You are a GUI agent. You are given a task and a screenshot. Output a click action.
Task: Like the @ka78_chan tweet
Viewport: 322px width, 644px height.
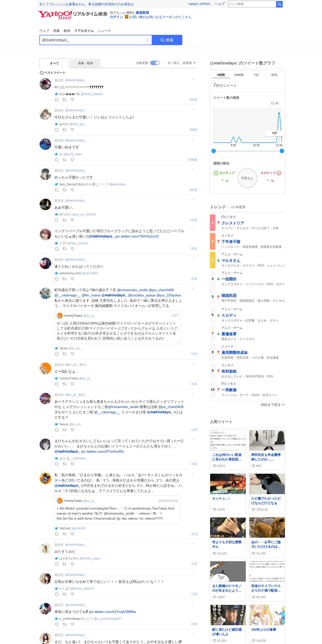click(72, 160)
